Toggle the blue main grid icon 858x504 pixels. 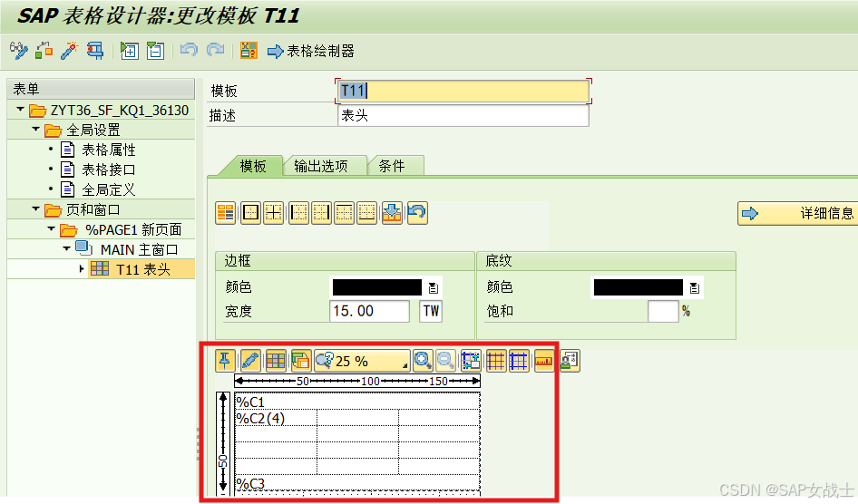[518, 361]
